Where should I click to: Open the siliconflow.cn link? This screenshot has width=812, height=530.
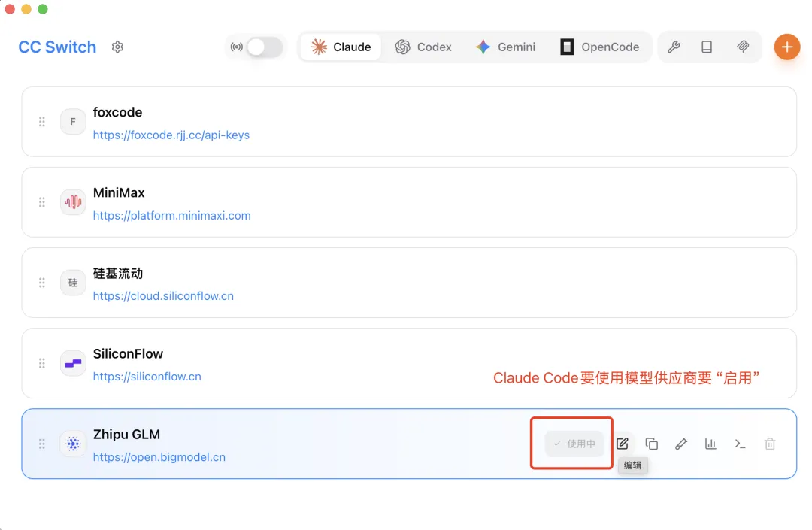tap(147, 377)
